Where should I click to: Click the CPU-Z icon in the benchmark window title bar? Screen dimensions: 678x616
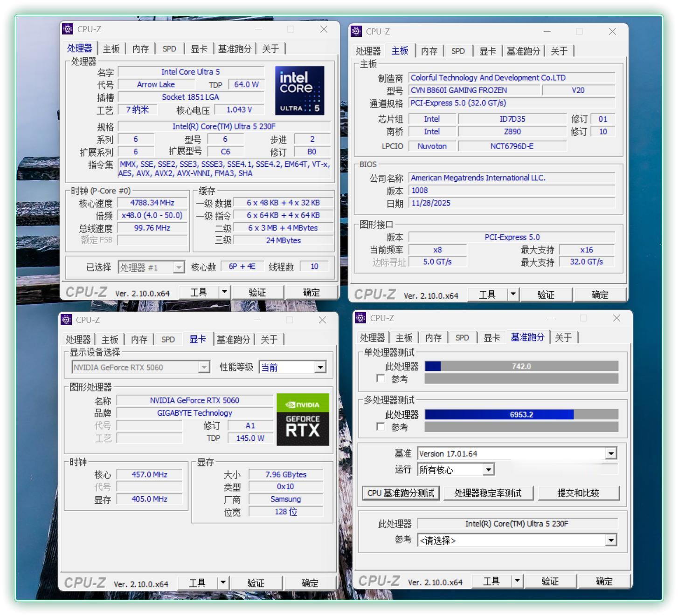pyautogui.click(x=360, y=318)
